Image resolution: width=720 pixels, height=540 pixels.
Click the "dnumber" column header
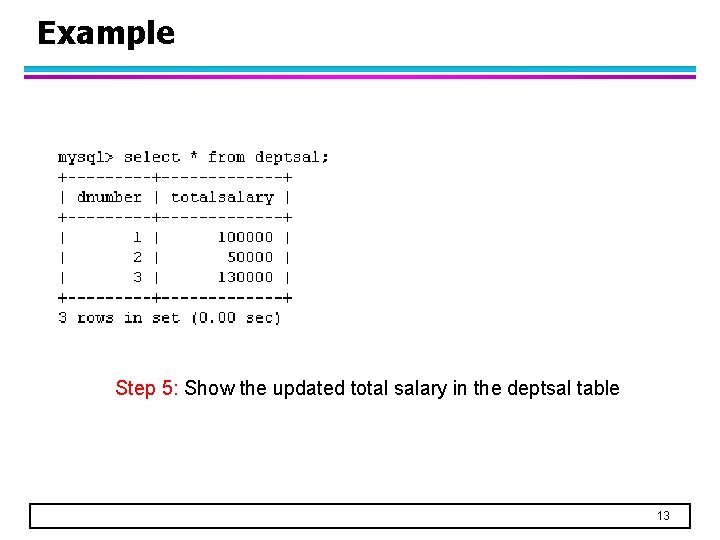pos(109,197)
